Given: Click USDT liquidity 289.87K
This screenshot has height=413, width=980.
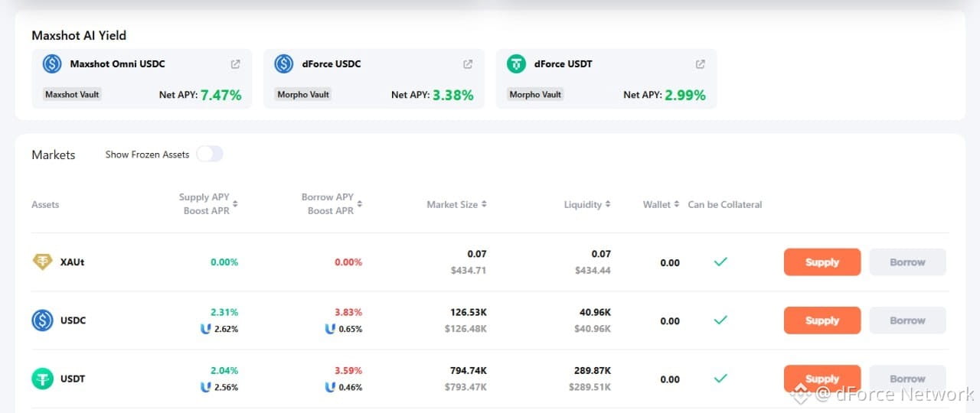Looking at the screenshot, I should point(593,370).
